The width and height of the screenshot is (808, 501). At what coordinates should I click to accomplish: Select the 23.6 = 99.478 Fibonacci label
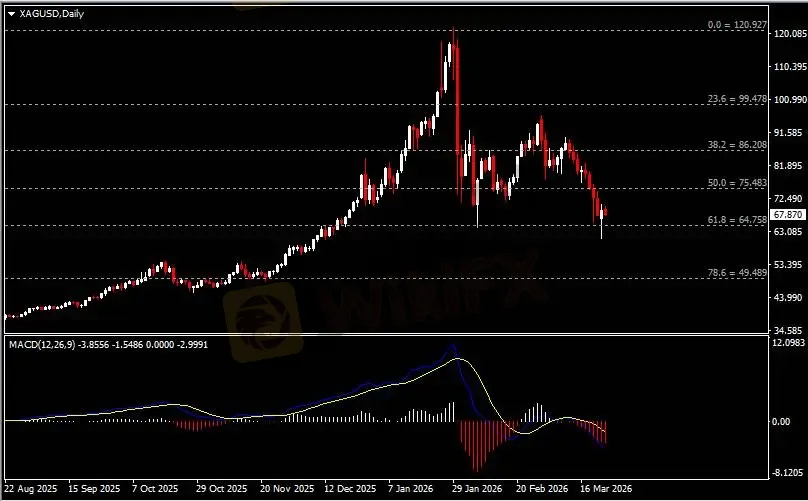tap(737, 98)
